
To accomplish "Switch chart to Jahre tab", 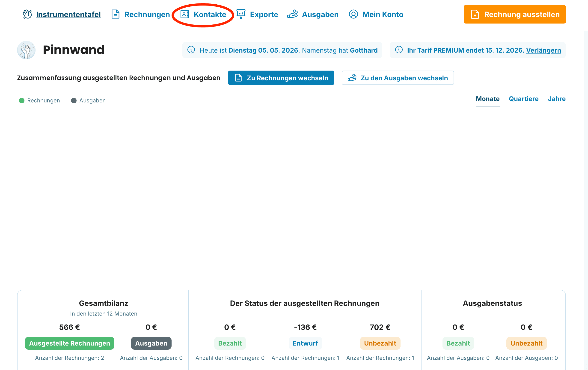I will pyautogui.click(x=556, y=99).
